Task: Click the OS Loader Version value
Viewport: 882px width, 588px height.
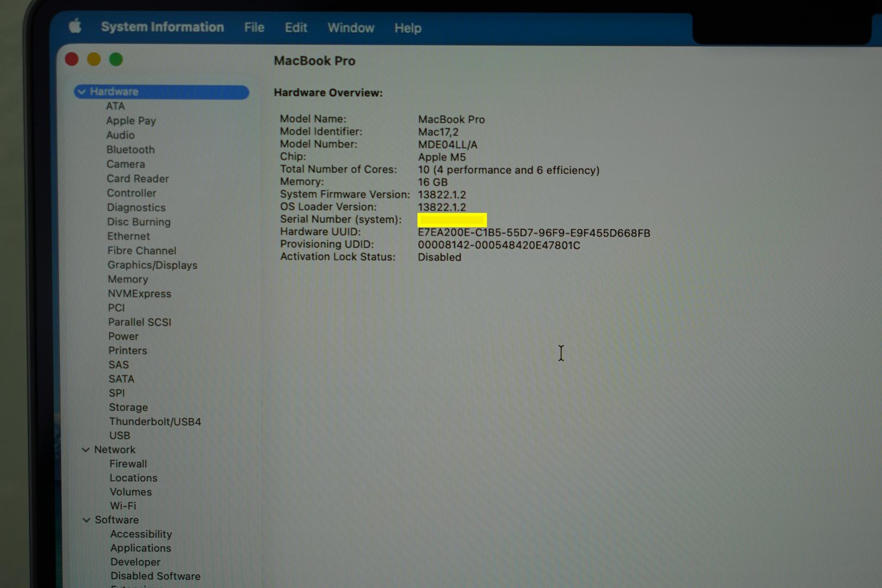Action: point(442,207)
